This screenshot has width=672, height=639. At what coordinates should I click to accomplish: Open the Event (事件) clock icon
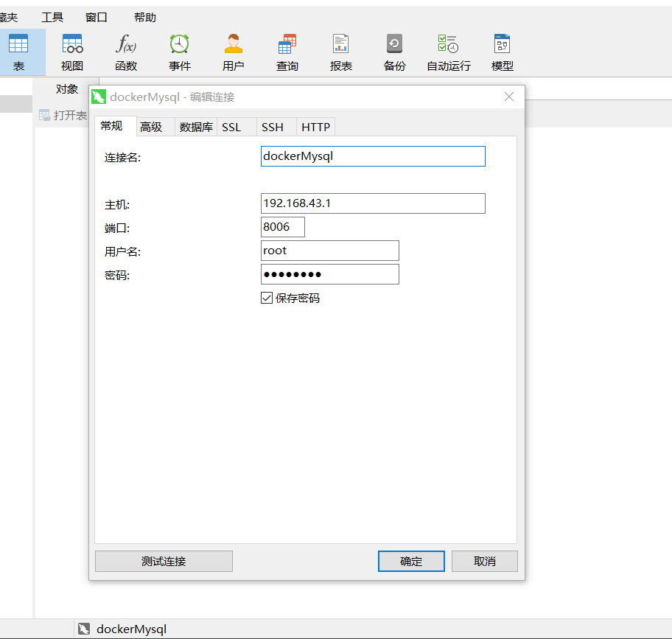tap(179, 46)
